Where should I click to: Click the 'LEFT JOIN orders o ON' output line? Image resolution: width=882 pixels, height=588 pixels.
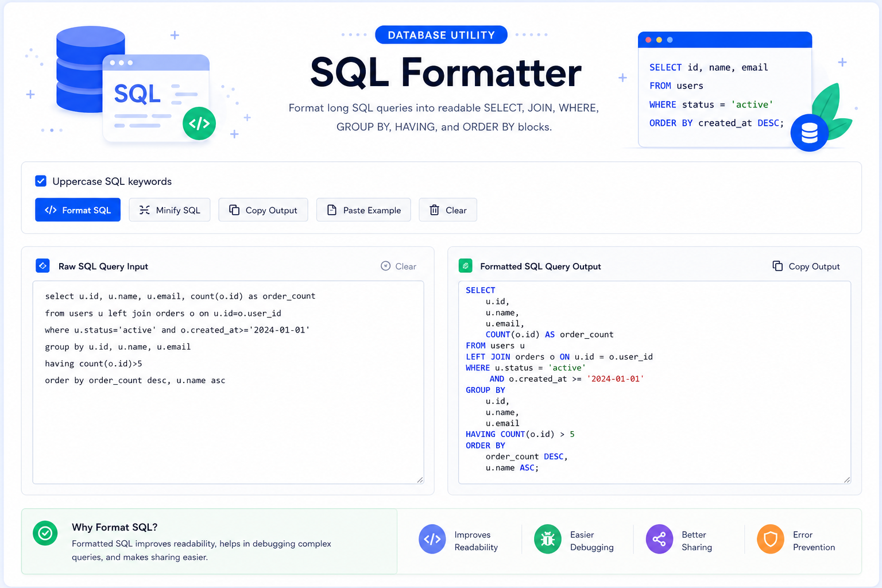coord(559,357)
